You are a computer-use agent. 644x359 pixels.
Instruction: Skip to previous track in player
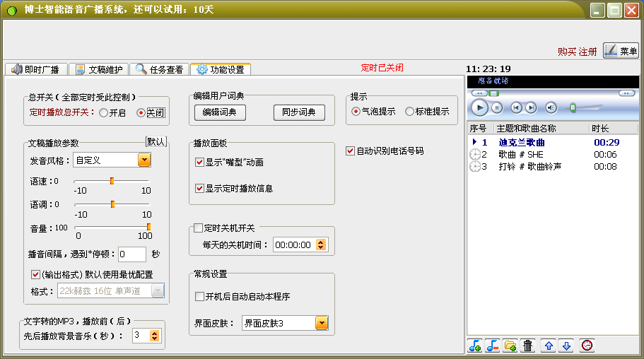coord(516,108)
